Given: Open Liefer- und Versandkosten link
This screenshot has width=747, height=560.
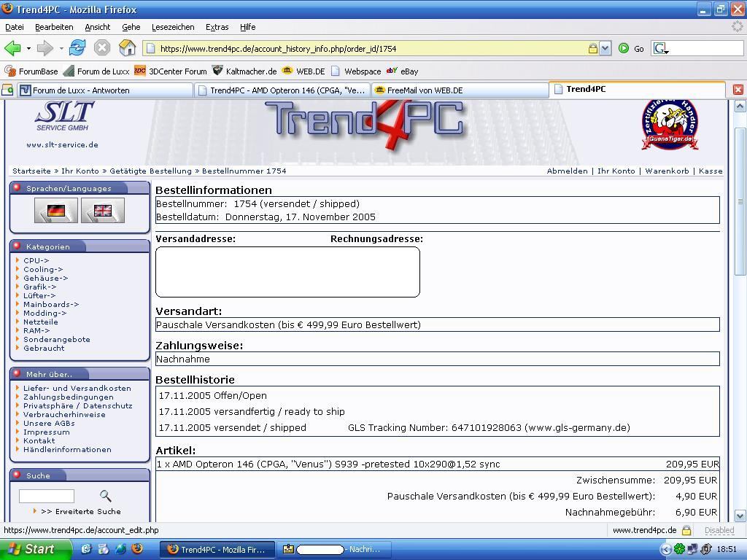Looking at the screenshot, I should pyautogui.click(x=77, y=388).
